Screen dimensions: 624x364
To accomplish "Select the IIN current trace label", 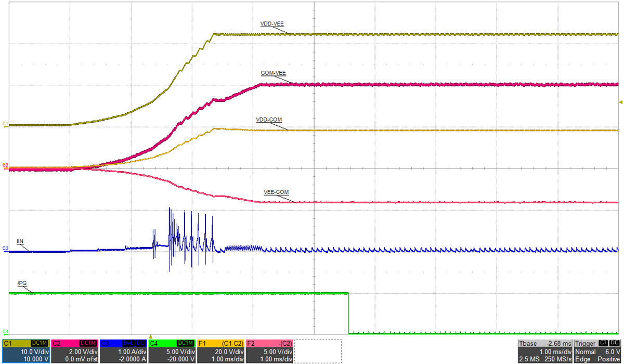I will (x=21, y=242).
